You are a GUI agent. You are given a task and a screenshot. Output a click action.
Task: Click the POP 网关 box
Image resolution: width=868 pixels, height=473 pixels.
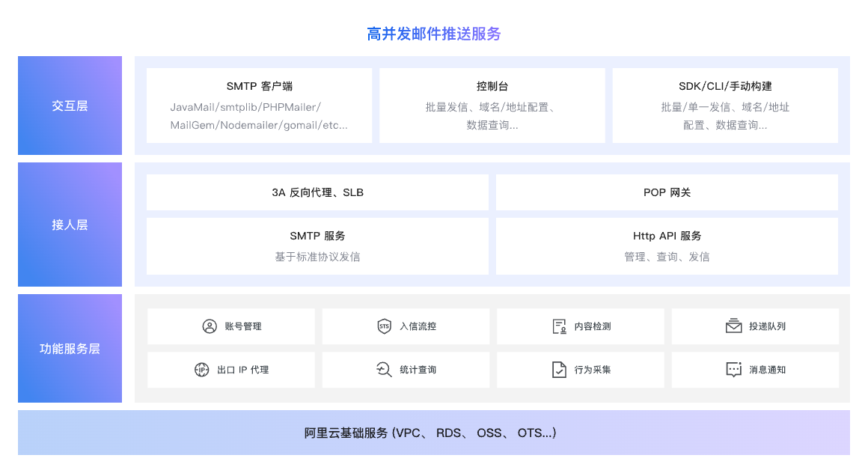667,192
